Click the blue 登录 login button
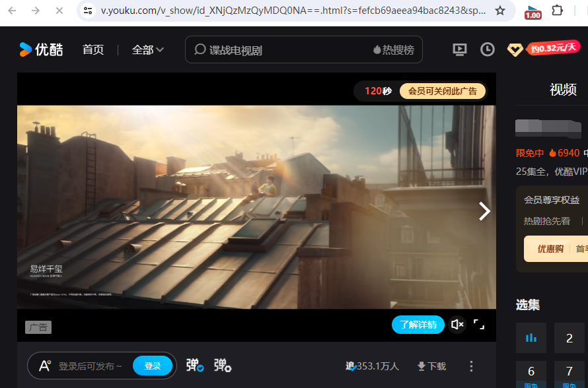 (153, 366)
